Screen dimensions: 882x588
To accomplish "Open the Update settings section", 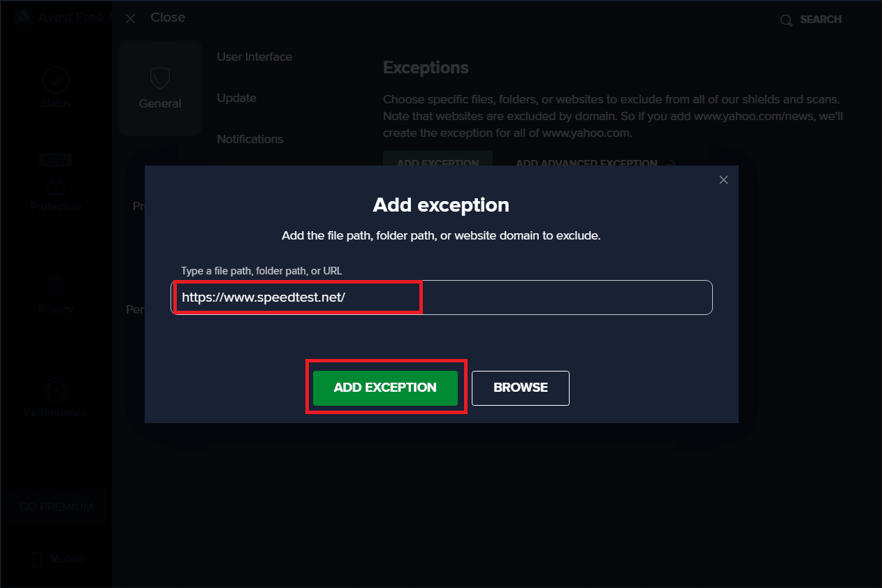I will click(x=236, y=98).
